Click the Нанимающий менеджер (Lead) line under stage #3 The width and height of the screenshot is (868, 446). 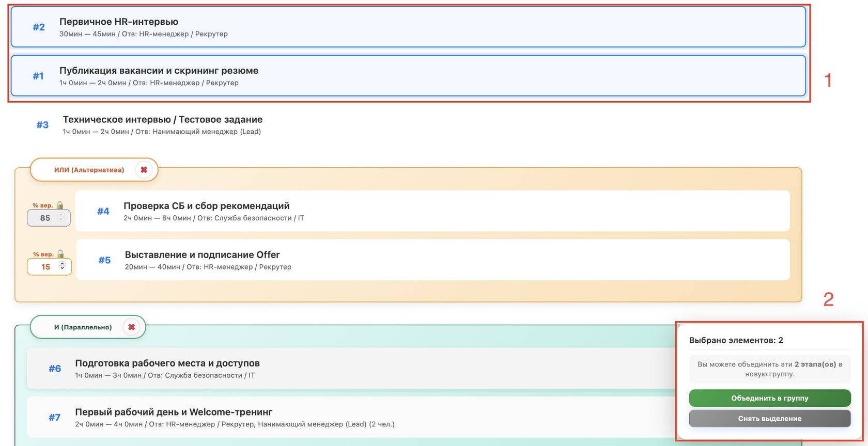point(162,132)
